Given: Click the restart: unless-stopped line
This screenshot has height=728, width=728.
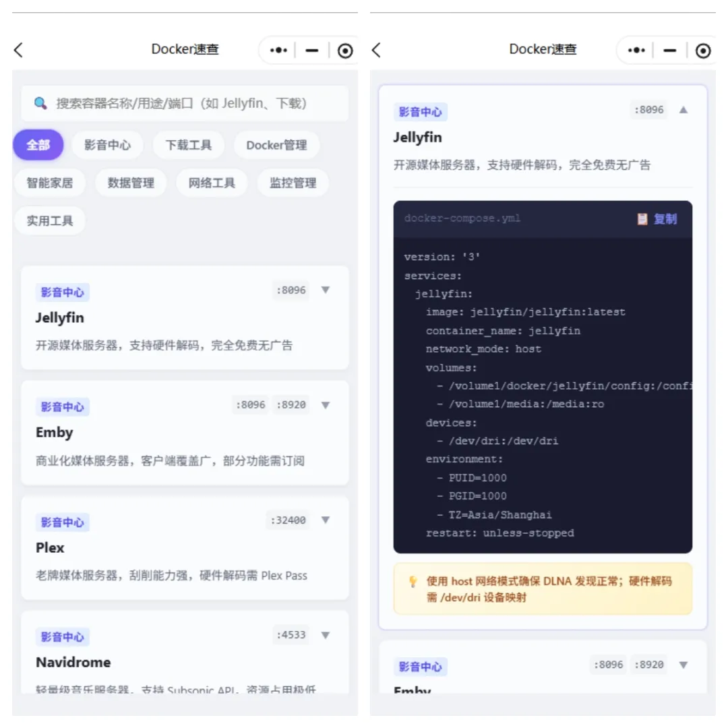Looking at the screenshot, I should tap(500, 533).
